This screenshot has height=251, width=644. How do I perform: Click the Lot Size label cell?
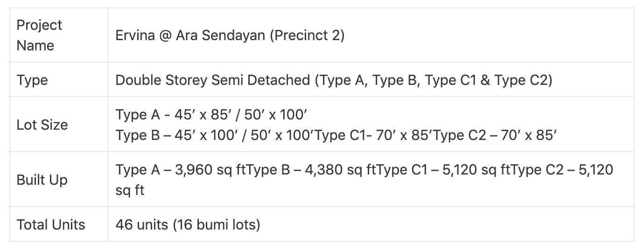pos(59,125)
